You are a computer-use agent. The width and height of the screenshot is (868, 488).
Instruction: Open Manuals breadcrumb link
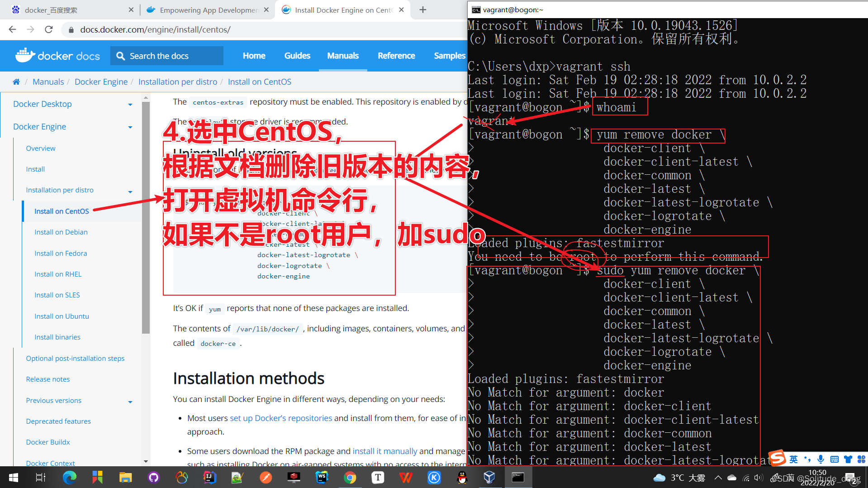pyautogui.click(x=48, y=81)
